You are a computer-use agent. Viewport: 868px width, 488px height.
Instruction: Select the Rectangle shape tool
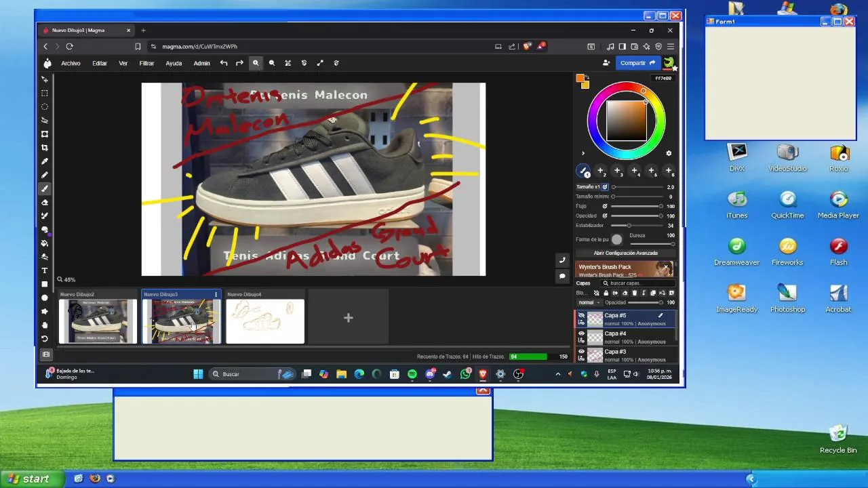(45, 284)
